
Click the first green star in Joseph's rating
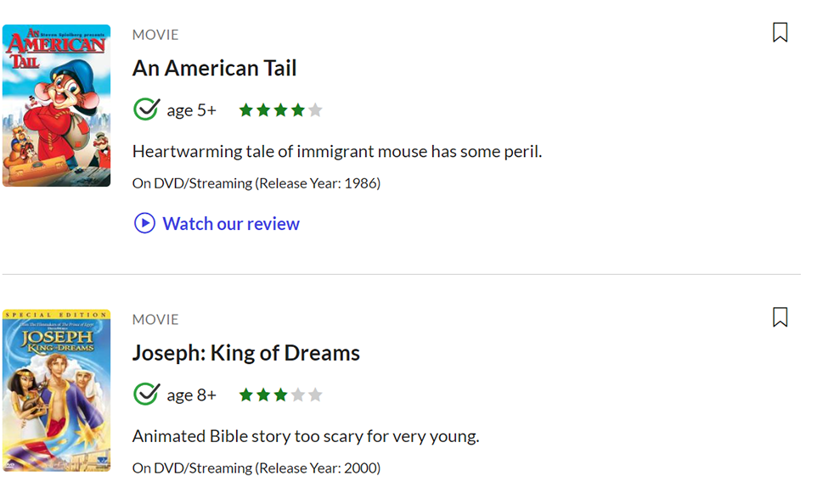246,394
